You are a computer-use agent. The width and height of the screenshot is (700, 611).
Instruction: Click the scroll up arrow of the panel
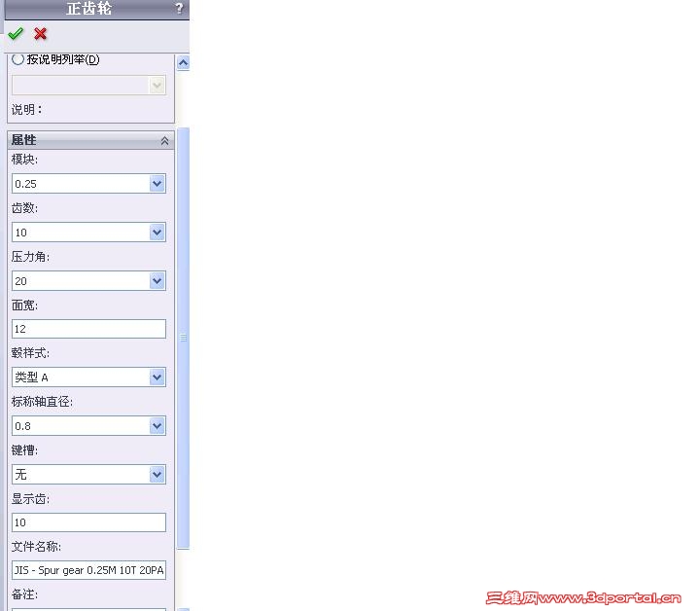coord(183,63)
